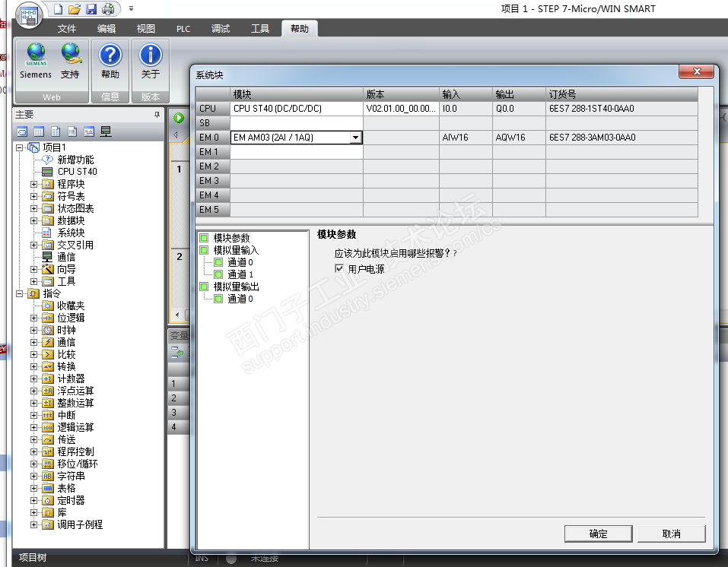This screenshot has height=567, width=728.
Task: Select CPU ST40 in the project tree
Action: 78,172
